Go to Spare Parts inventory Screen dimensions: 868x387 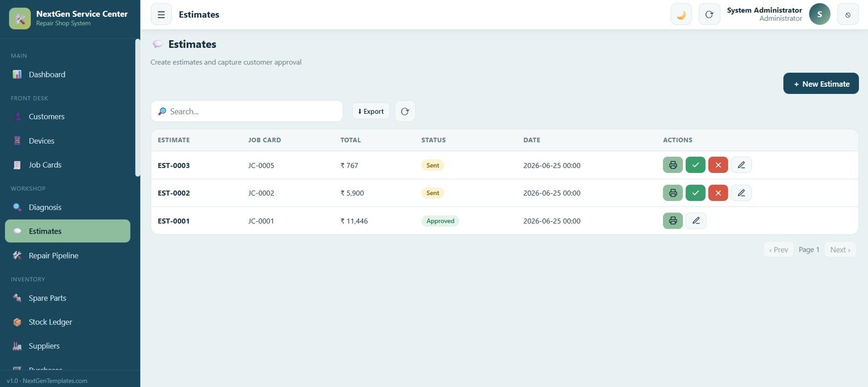67,298
